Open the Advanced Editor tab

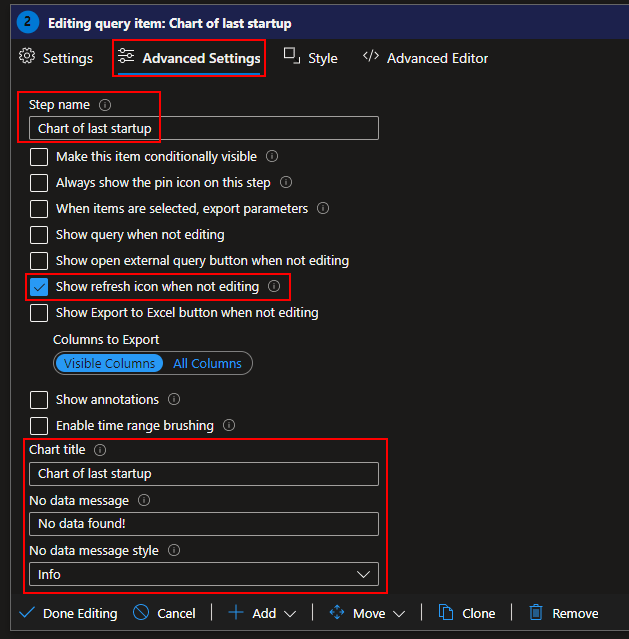(426, 58)
